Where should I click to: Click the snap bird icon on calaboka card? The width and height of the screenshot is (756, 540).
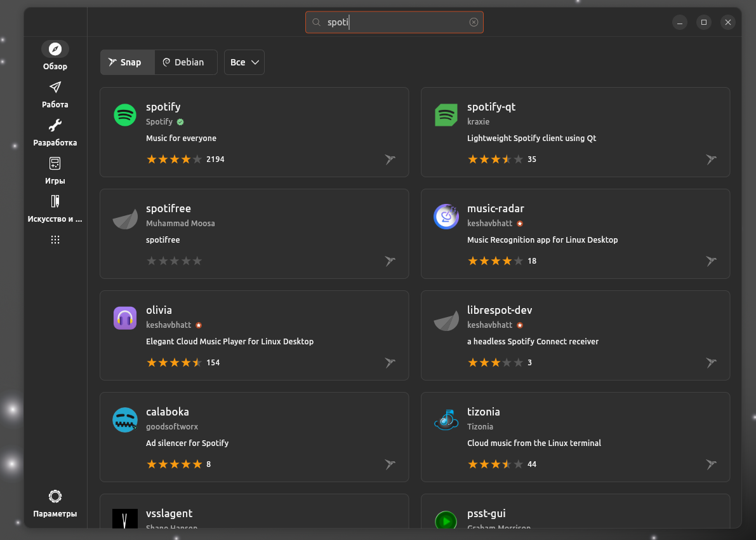pyautogui.click(x=390, y=464)
